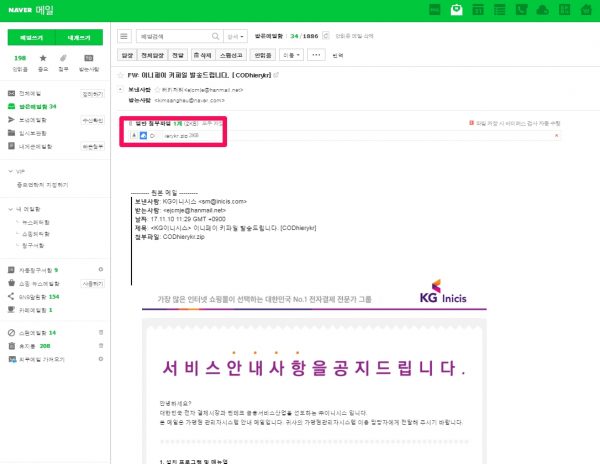The width and height of the screenshot is (600, 464).
Task: Open first subfolder under My Mailboxes
Action: click(x=36, y=222)
